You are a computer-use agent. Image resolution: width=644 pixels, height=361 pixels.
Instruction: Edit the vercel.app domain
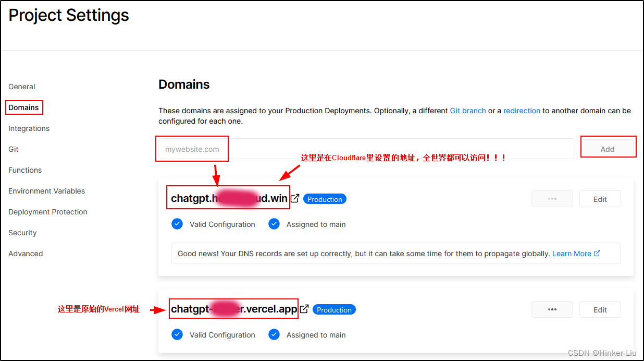[x=600, y=309]
